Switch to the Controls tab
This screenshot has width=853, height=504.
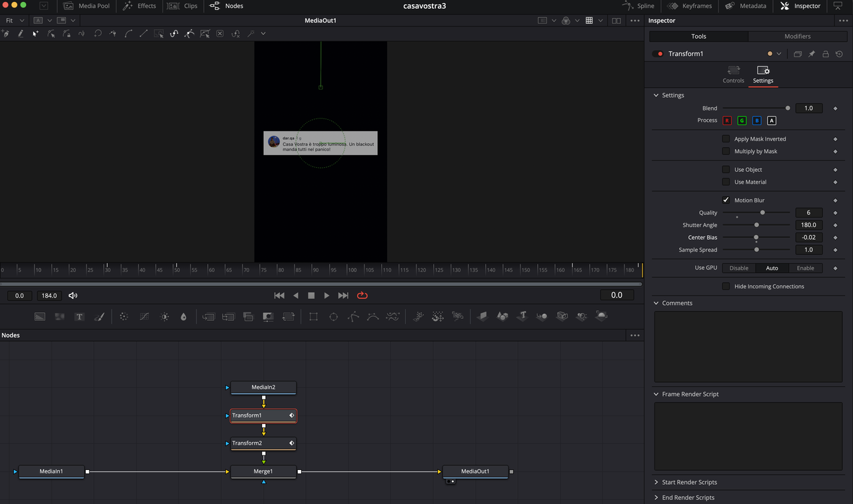point(733,75)
